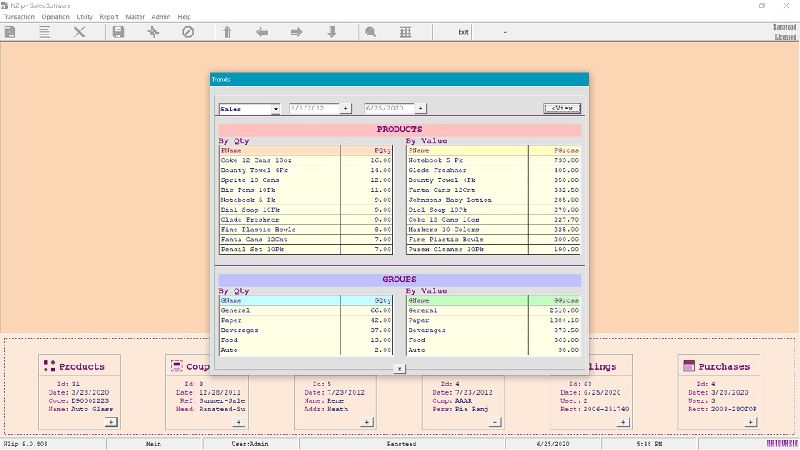Click the left arrow navigation icon
Viewport: 800px width, 450px height.
[x=262, y=32]
